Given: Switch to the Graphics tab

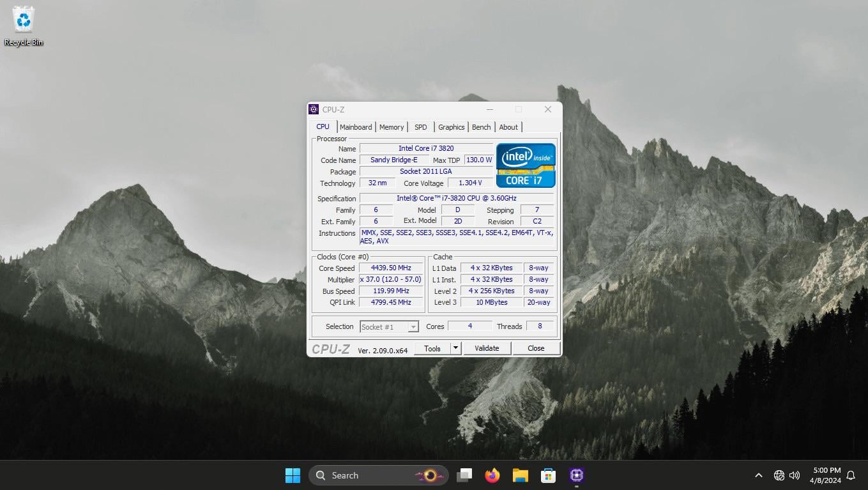Looking at the screenshot, I should 452,127.
